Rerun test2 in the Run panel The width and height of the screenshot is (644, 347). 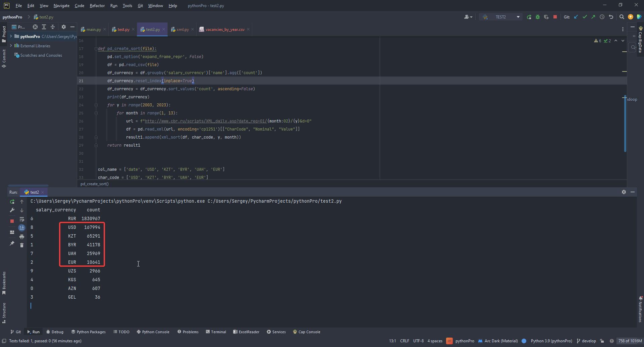[x=12, y=202]
